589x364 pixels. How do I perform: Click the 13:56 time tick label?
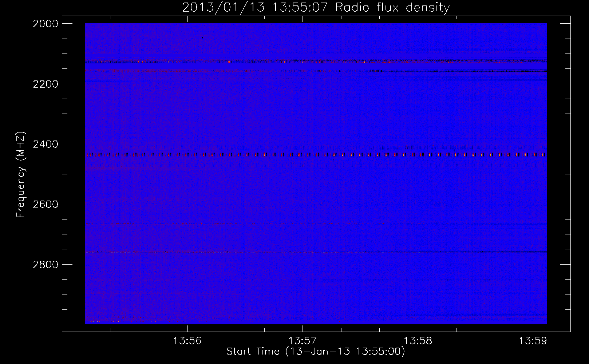(x=187, y=341)
